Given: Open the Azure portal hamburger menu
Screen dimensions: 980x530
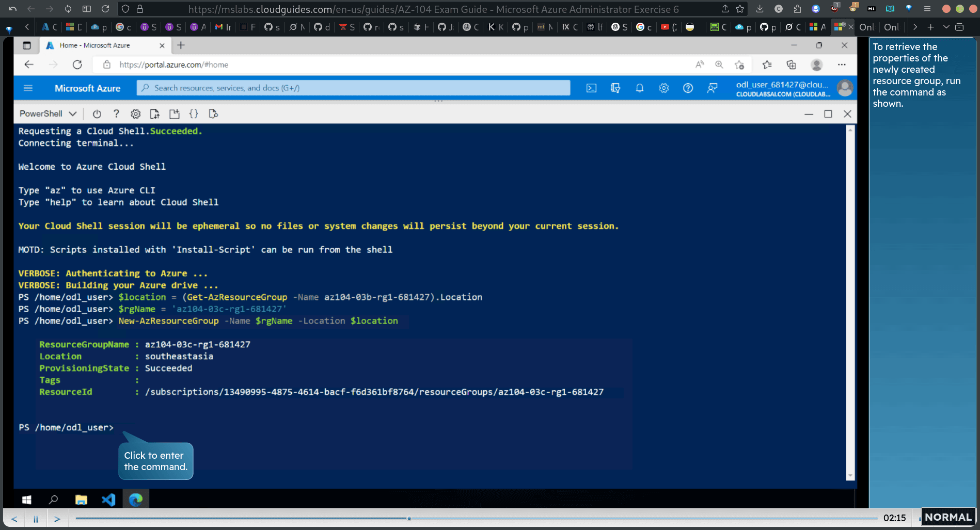Looking at the screenshot, I should [x=28, y=88].
